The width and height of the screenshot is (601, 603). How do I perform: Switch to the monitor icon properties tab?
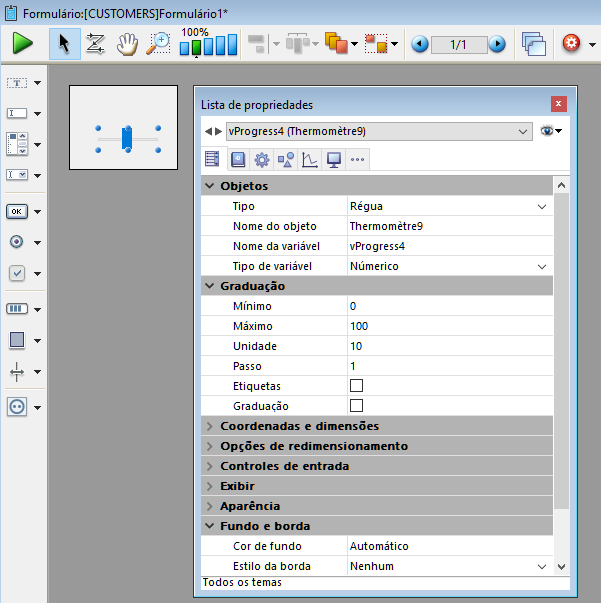(x=334, y=159)
